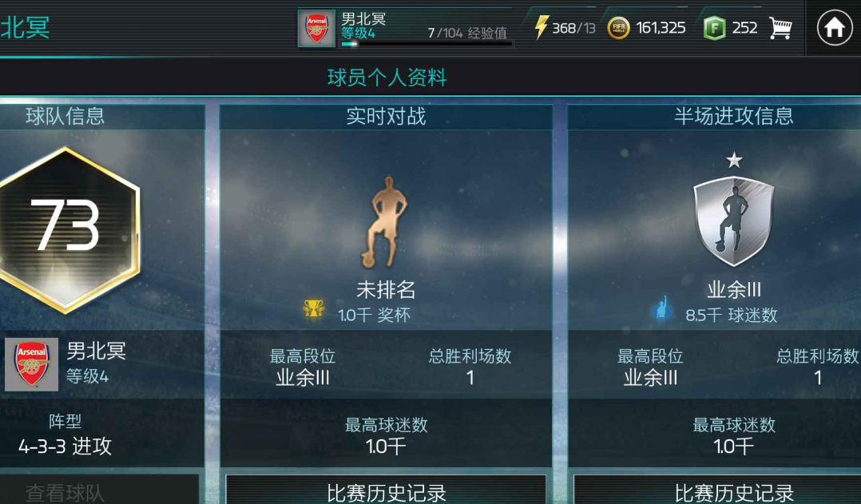Tap the gold FIFA coins icon

point(618,28)
